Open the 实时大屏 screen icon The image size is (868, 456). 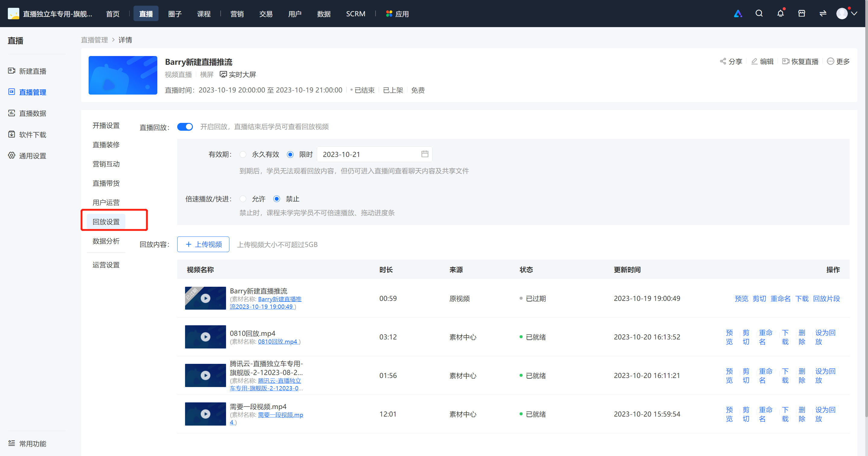223,74
